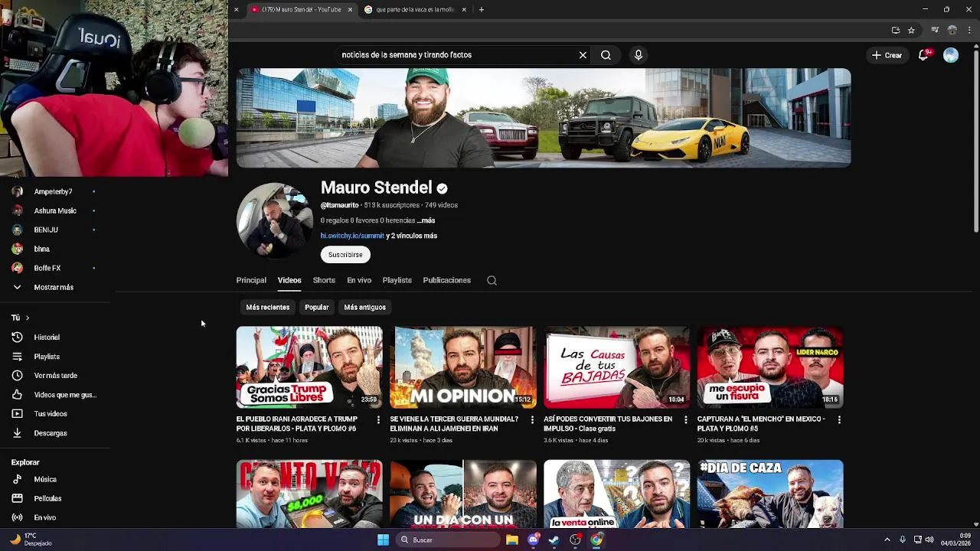
Task: Sort videos by Popular
Action: 317,307
